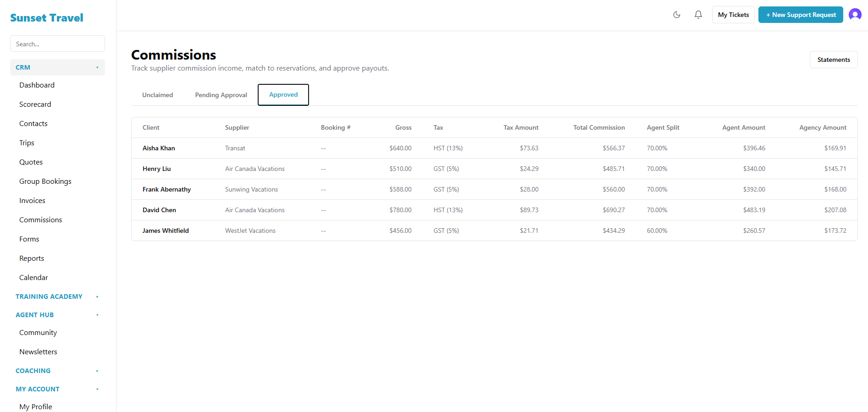Go to Dashboard in sidebar
The width and height of the screenshot is (868, 412).
click(x=37, y=85)
